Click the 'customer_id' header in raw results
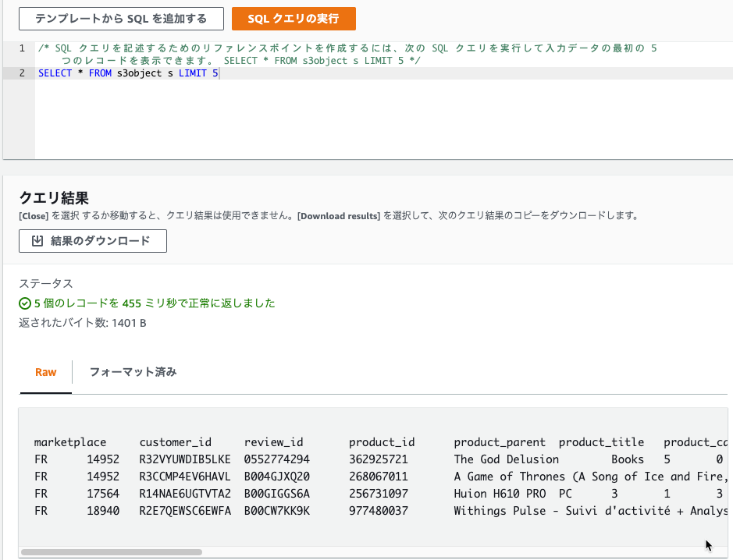The height and width of the screenshot is (560, 733). (176, 442)
